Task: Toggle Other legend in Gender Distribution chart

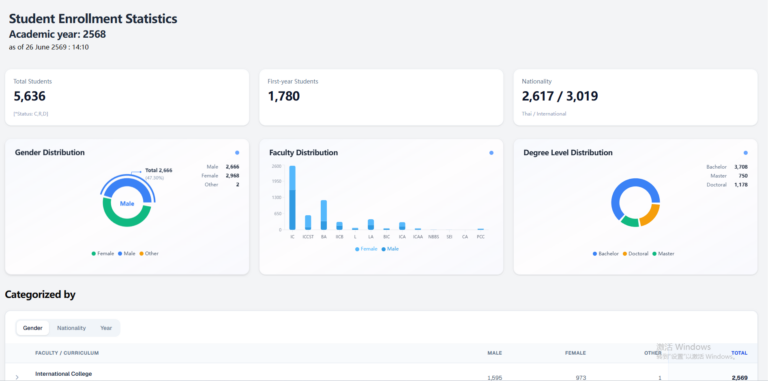Action: (x=149, y=254)
